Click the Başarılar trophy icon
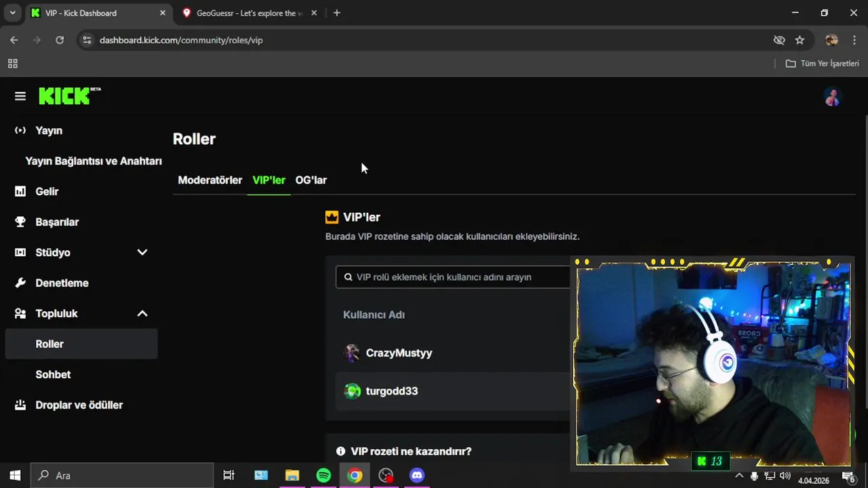This screenshot has height=488, width=868. [x=20, y=222]
